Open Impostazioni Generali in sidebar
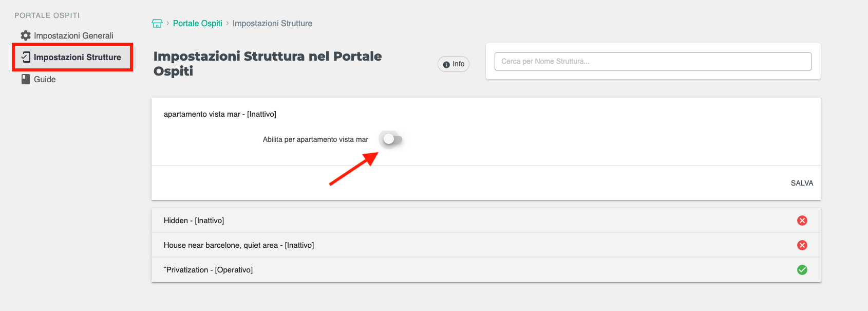This screenshot has width=868, height=311. coord(73,35)
